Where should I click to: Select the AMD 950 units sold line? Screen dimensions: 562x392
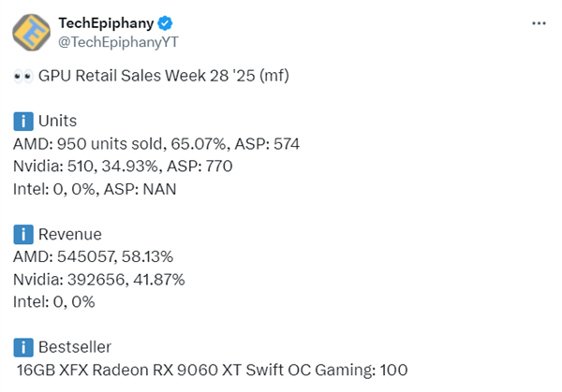tap(156, 143)
